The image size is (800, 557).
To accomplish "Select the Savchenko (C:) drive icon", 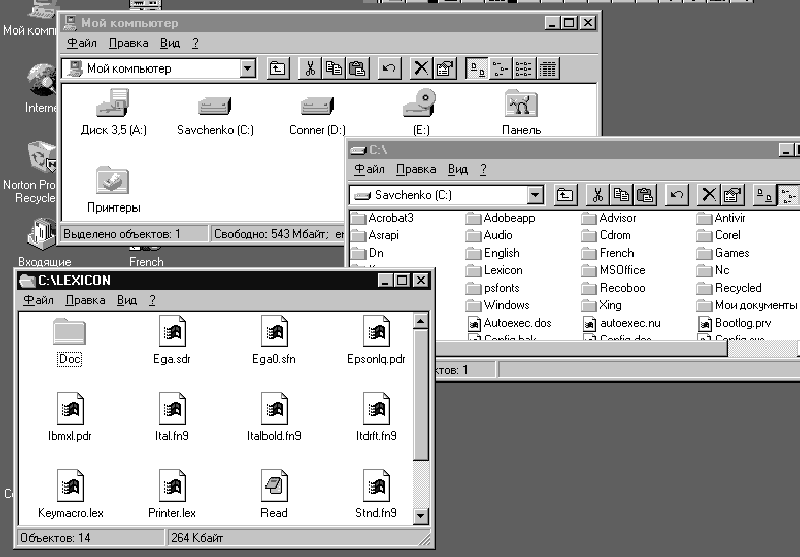I will pos(215,112).
